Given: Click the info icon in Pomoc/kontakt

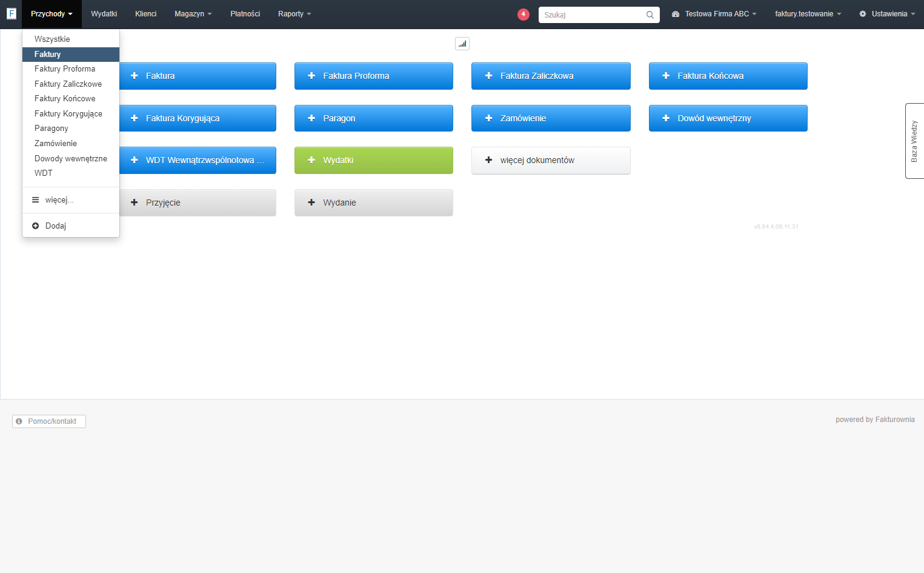Looking at the screenshot, I should pos(19,421).
